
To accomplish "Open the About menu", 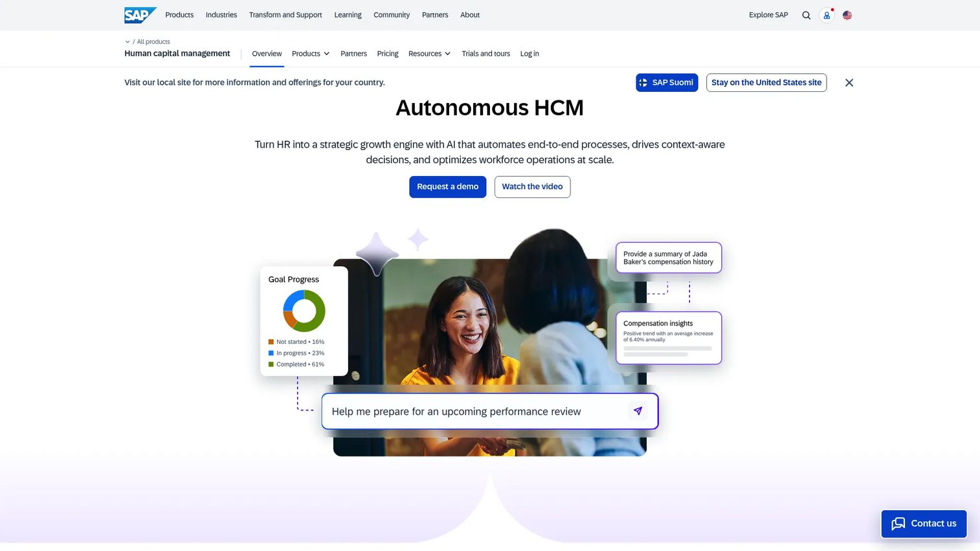I will [x=470, y=15].
